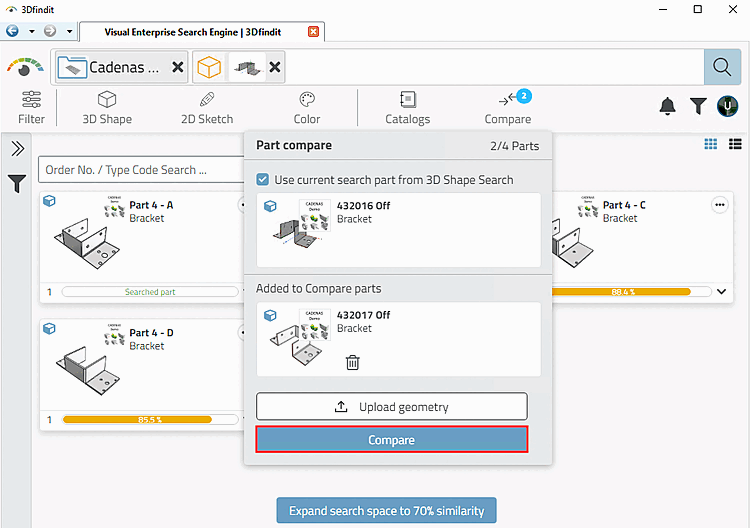
Task: Select the 3D Shape search method
Action: coord(107,106)
